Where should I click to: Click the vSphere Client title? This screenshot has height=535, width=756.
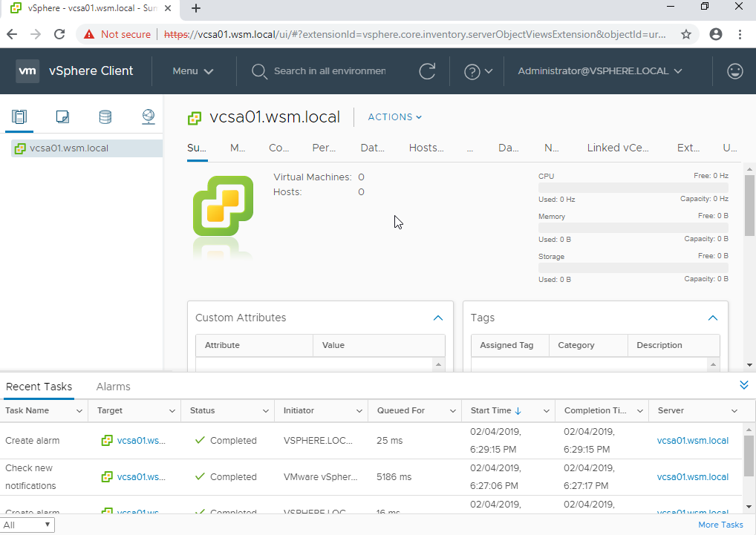coord(91,70)
